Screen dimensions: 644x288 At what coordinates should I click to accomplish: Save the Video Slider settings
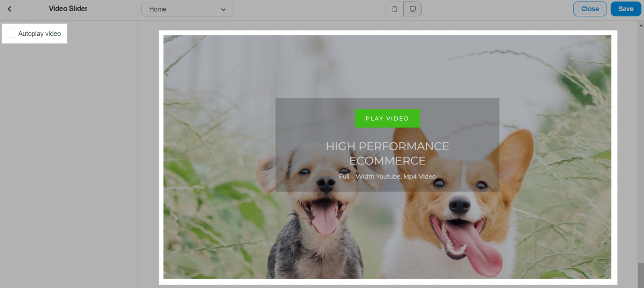(625, 9)
